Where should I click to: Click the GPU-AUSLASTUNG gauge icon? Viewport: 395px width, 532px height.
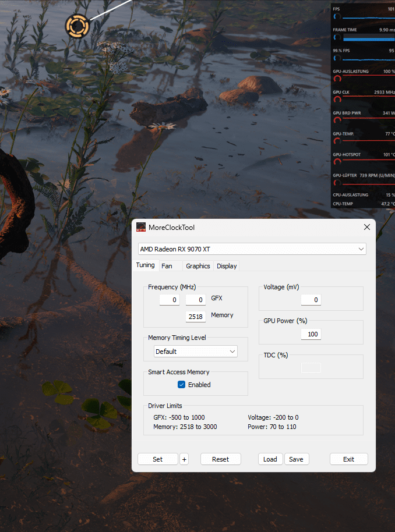(337, 79)
